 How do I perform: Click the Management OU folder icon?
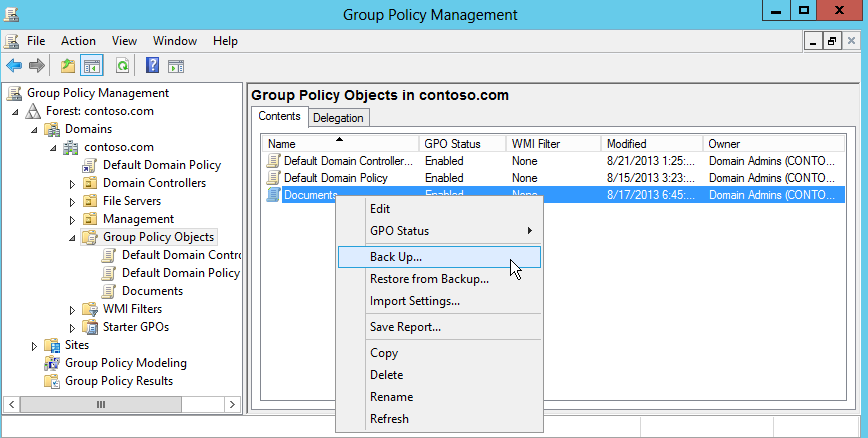90,219
